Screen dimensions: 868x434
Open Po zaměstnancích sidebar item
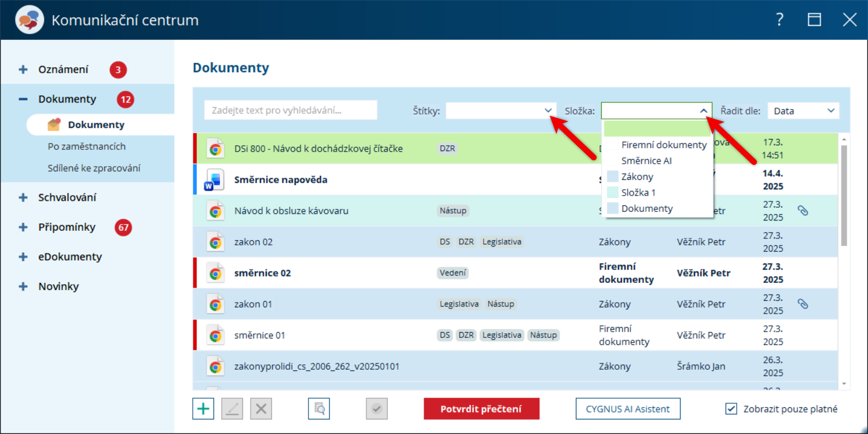click(x=87, y=146)
